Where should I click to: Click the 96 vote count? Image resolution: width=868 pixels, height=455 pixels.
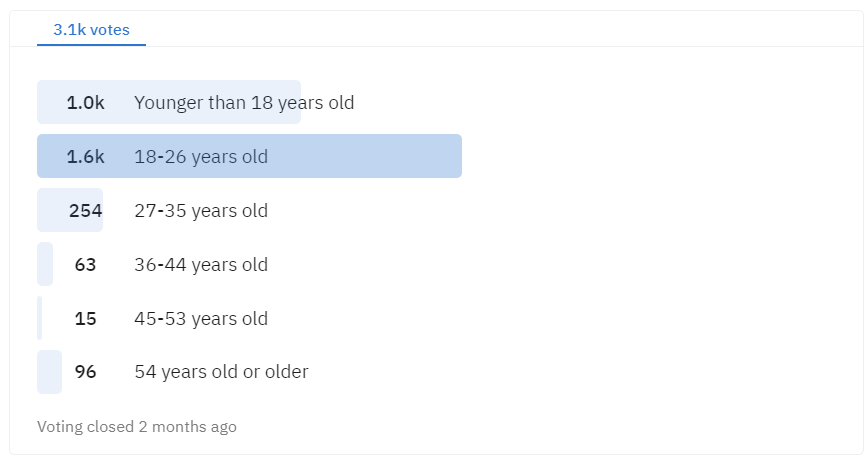click(x=85, y=371)
